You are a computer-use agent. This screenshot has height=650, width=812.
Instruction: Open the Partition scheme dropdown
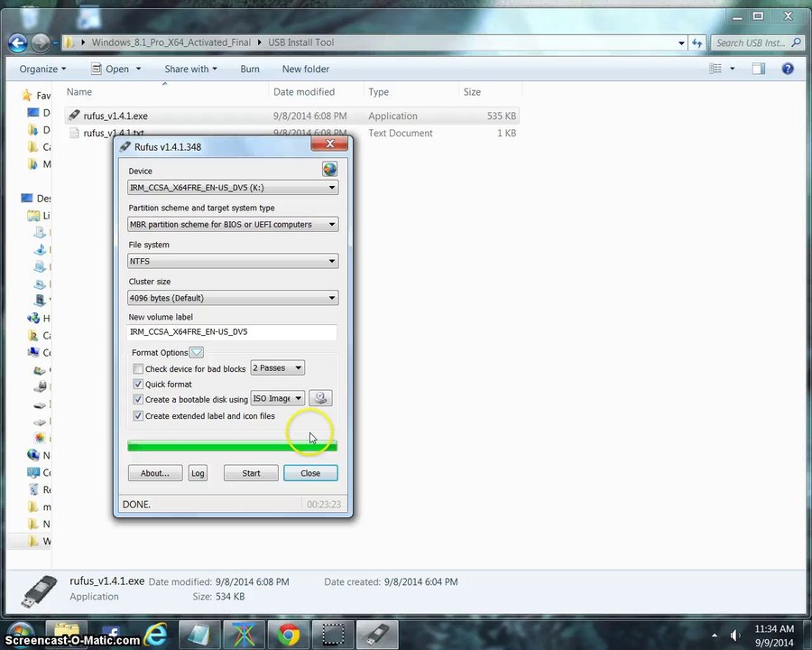pyautogui.click(x=233, y=225)
